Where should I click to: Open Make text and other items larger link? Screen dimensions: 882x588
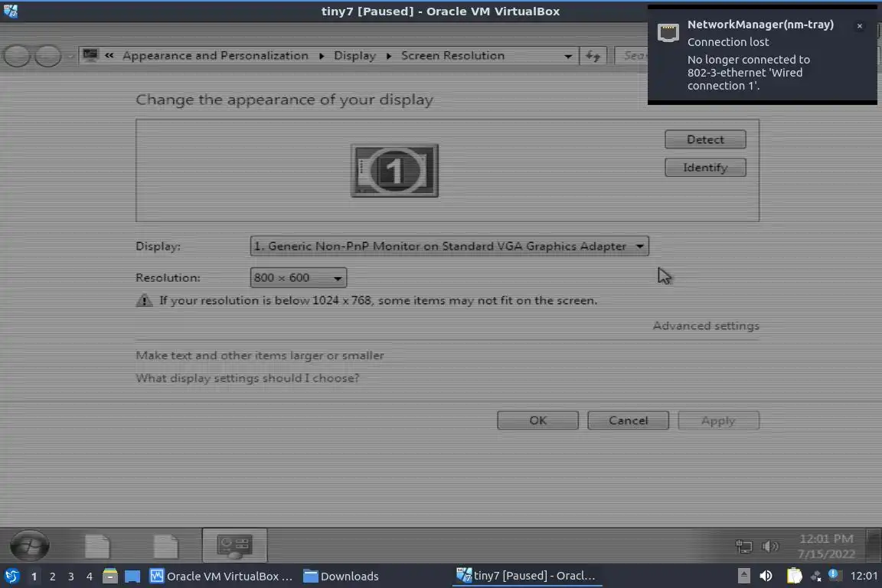[260, 355]
